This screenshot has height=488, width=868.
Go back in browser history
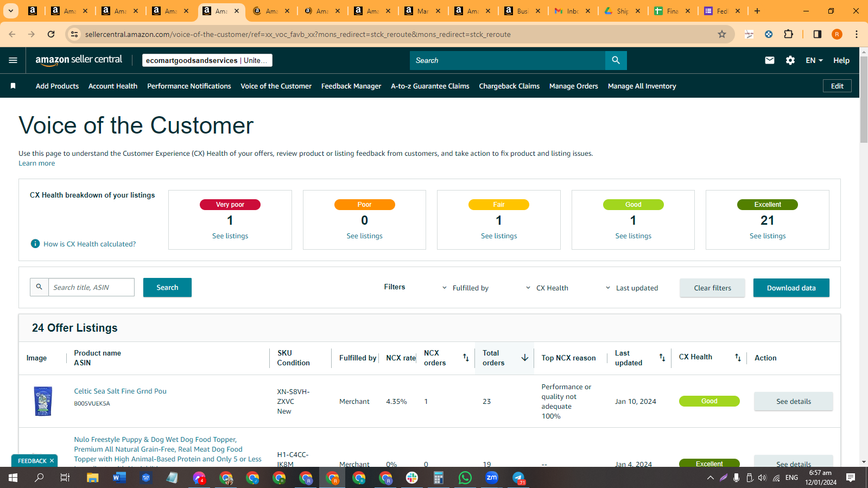click(12, 34)
